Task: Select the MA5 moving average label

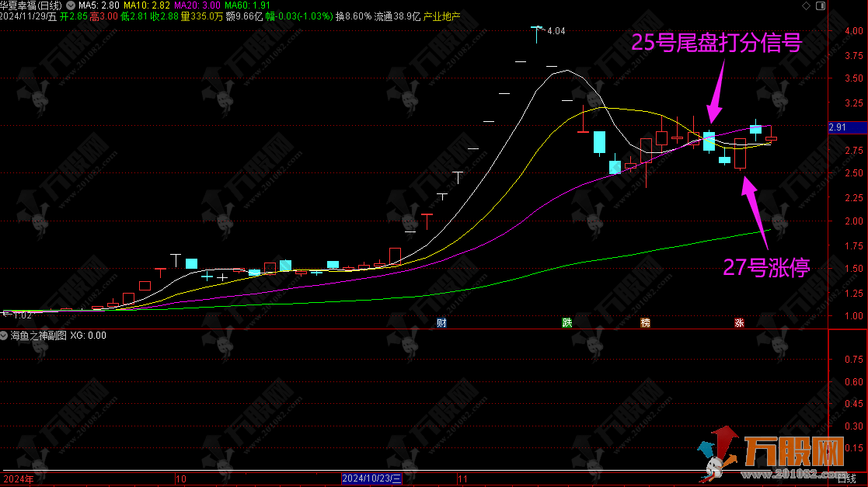Action: click(99, 5)
